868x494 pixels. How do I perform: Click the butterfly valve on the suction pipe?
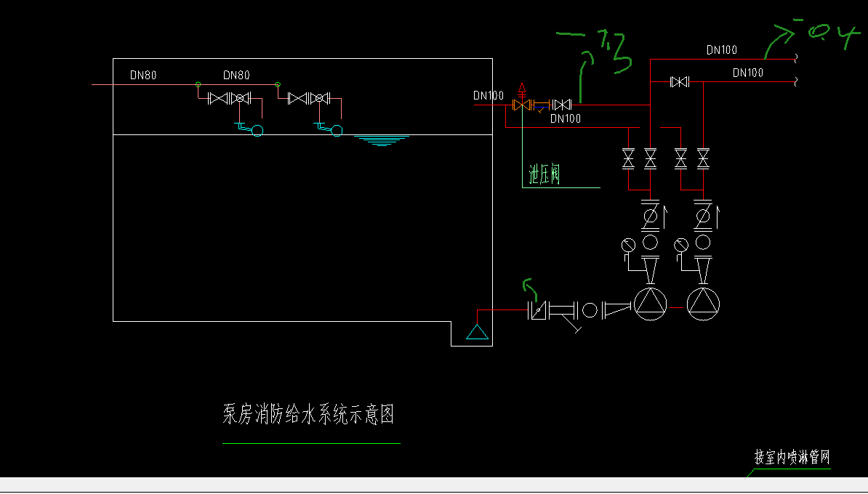point(537,310)
